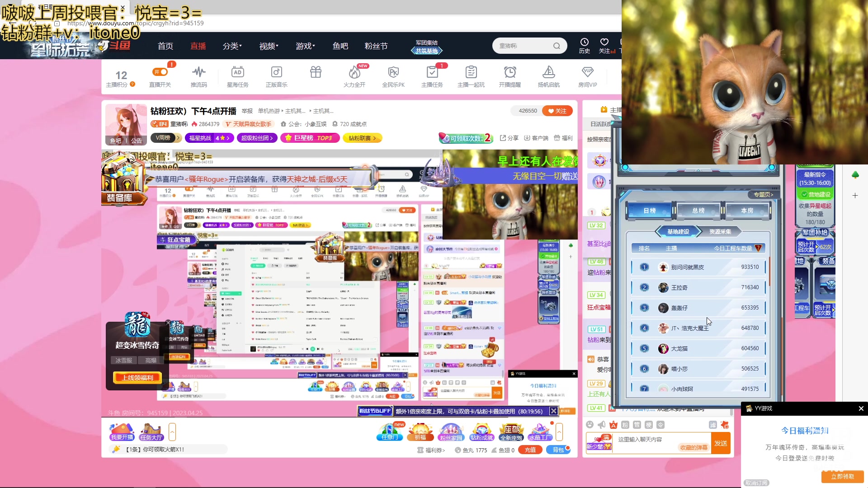
Task: Open the 正版音乐 music icon
Action: coord(276,72)
